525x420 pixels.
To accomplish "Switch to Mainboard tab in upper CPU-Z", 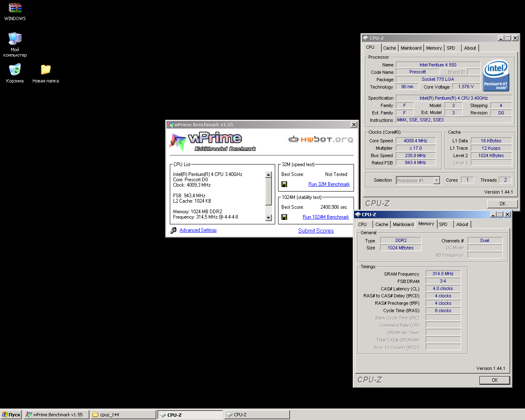I will tap(411, 48).
